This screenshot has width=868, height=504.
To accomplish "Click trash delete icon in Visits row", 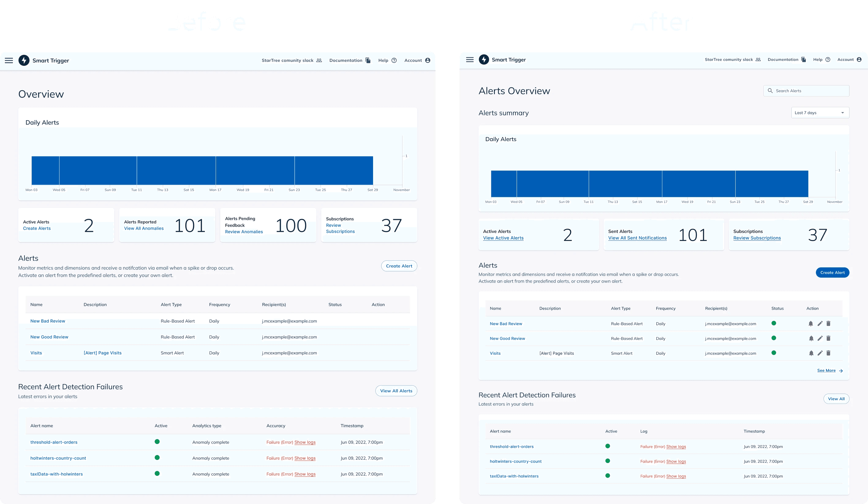I will (x=828, y=353).
